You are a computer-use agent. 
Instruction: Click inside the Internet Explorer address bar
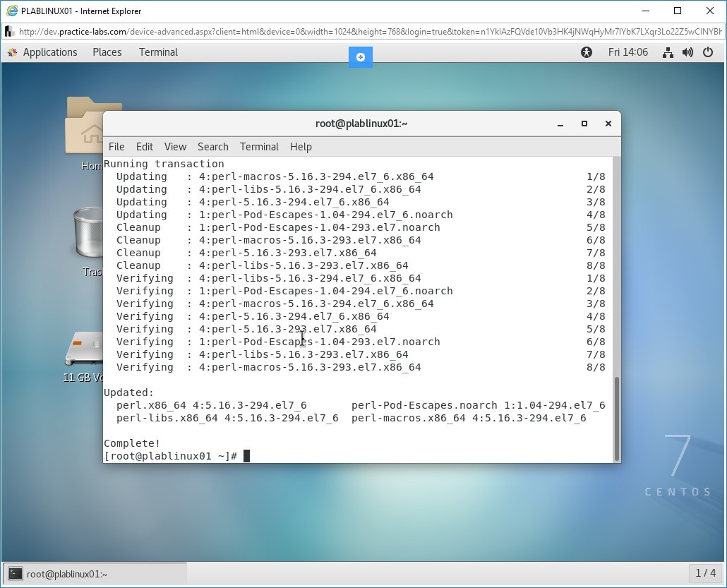pyautogui.click(x=353, y=31)
